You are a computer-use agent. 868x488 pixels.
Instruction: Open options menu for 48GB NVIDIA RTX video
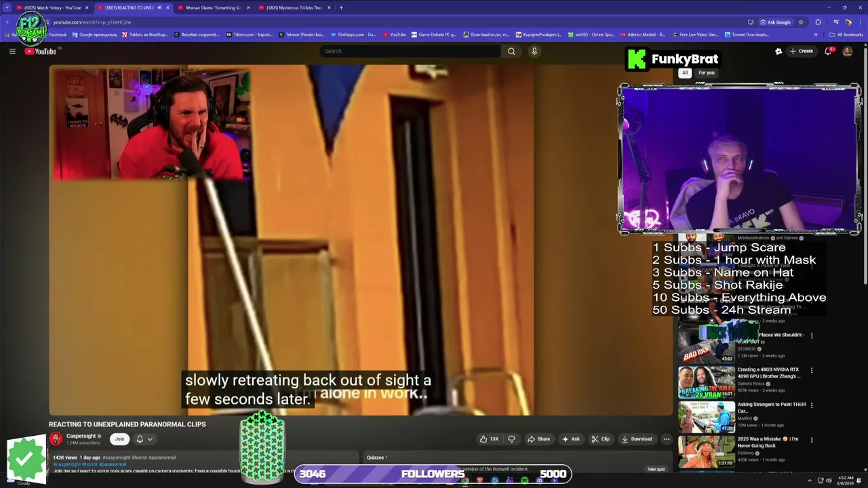(811, 370)
